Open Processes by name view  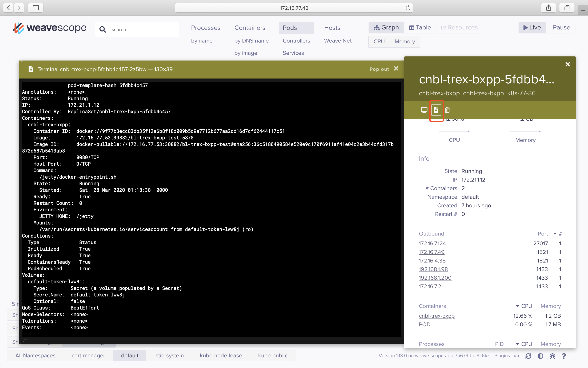tap(202, 41)
